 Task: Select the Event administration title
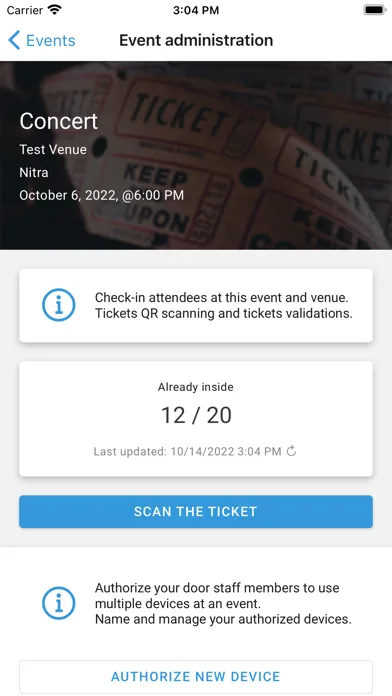(x=196, y=40)
